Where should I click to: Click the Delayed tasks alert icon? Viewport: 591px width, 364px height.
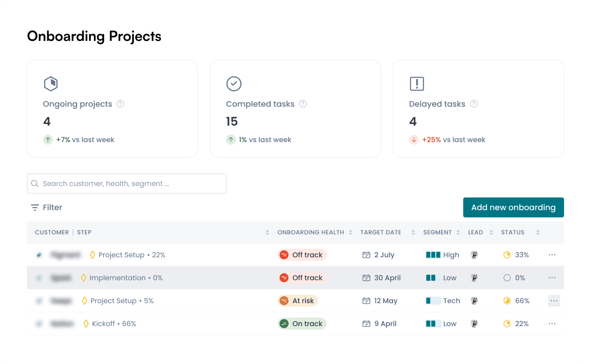coord(416,84)
